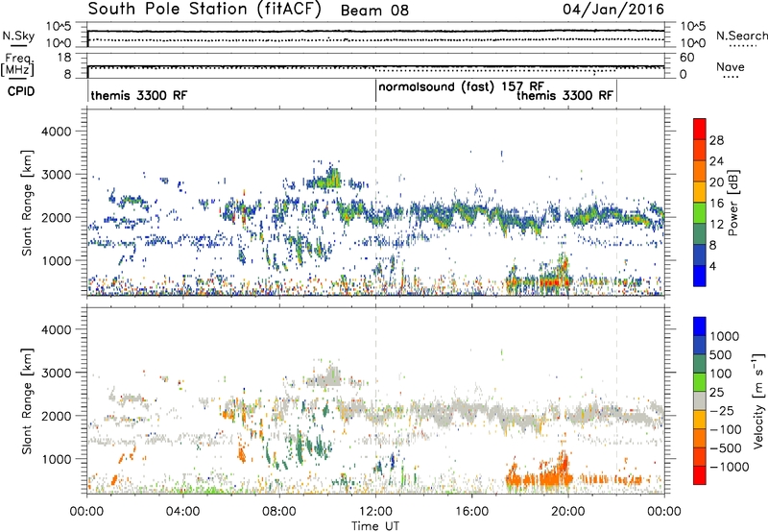This screenshot has width=768, height=532.
Task: Select the 1000 tick in the power panel
Action: click(x=56, y=260)
